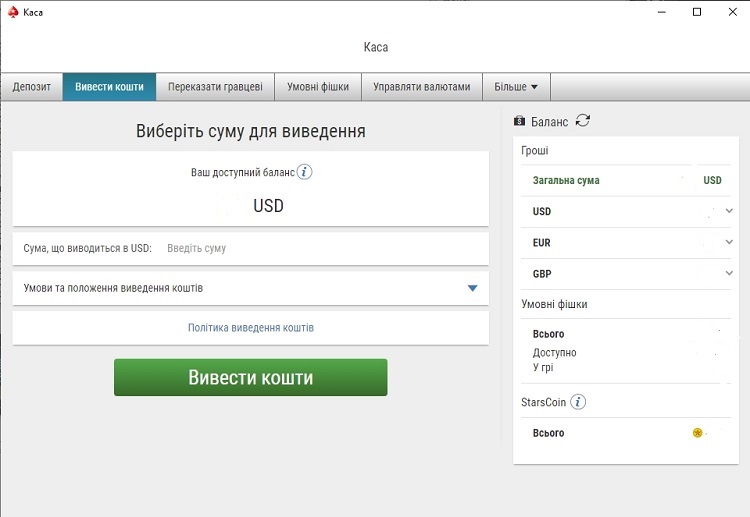750x517 pixels.
Task: Click the У грі row
Action: 626,367
